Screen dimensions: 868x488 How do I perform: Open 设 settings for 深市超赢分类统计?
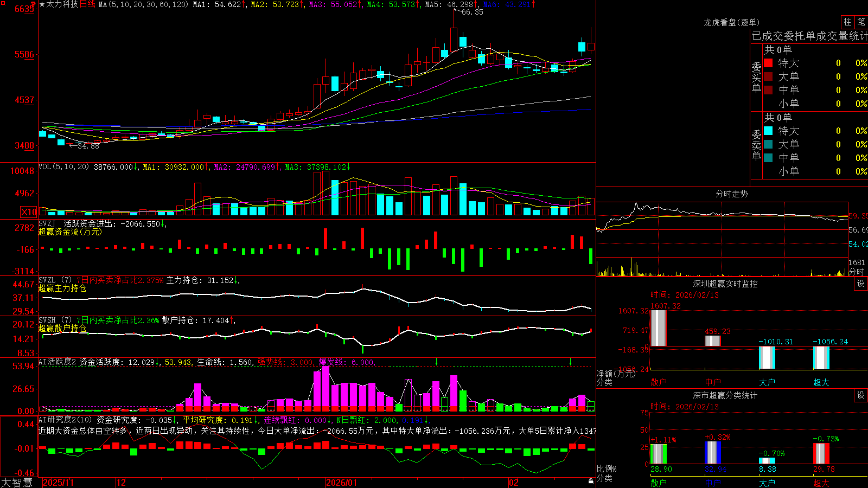coord(861,395)
